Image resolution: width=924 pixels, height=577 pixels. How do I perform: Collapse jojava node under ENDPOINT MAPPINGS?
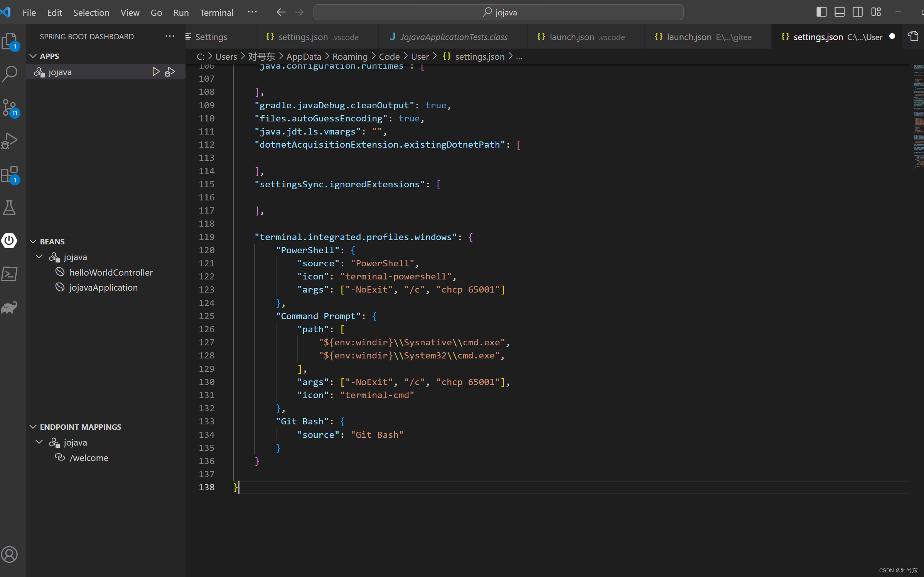[39, 442]
